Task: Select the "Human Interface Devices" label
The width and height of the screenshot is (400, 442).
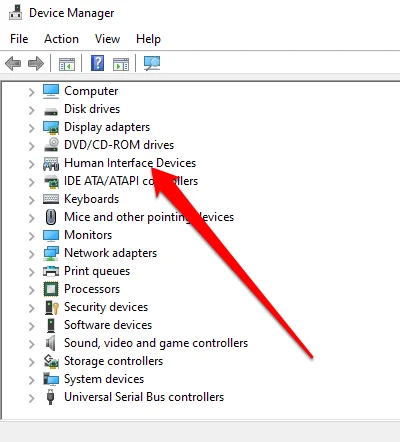Action: [130, 163]
